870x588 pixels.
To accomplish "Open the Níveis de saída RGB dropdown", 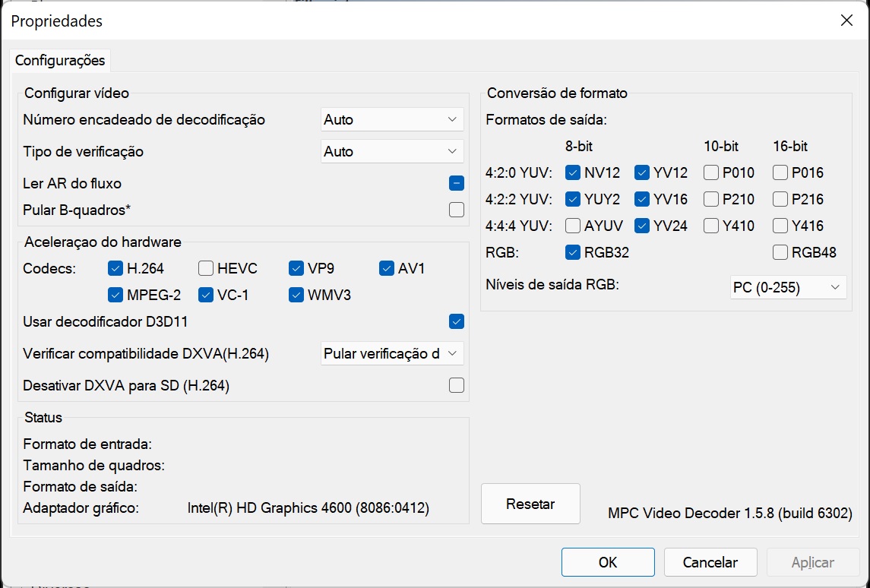I will (788, 287).
